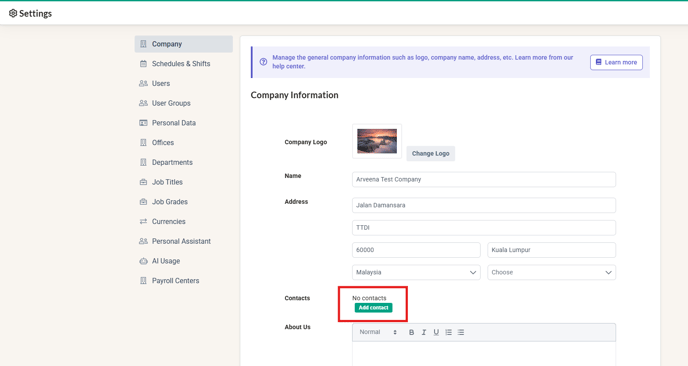The height and width of the screenshot is (366, 688).
Task: Click the Schedules & Shifts calendar icon
Action: point(143,64)
